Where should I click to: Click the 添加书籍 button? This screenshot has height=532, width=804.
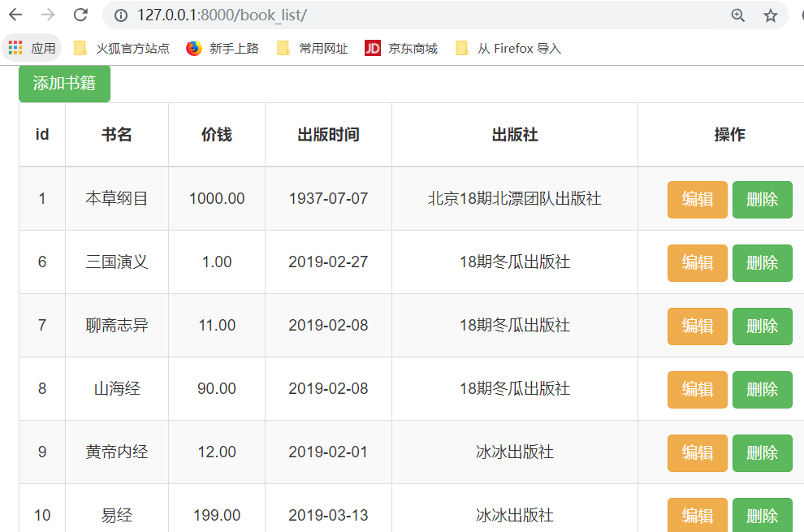click(65, 84)
